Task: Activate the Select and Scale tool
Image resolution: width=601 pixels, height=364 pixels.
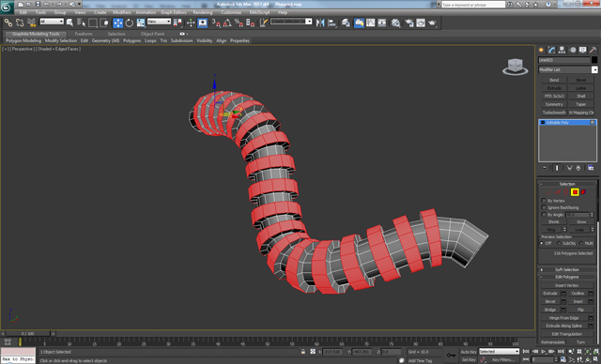Action: click(x=141, y=23)
